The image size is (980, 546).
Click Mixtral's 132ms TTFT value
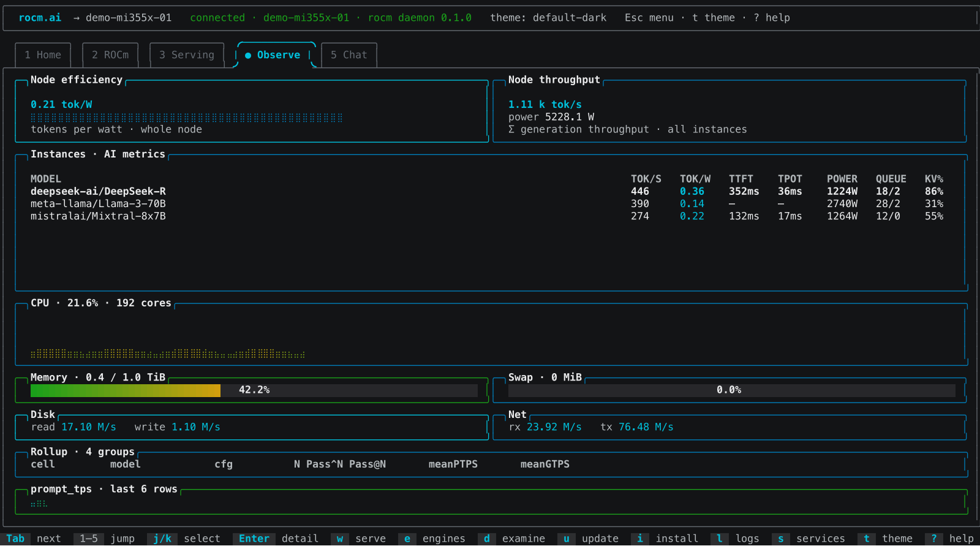coord(744,216)
